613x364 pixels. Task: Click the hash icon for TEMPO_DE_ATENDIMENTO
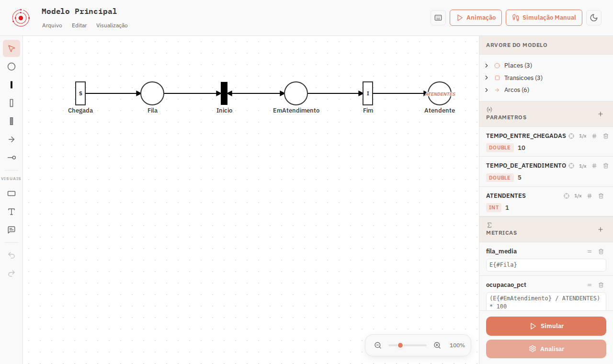click(594, 166)
